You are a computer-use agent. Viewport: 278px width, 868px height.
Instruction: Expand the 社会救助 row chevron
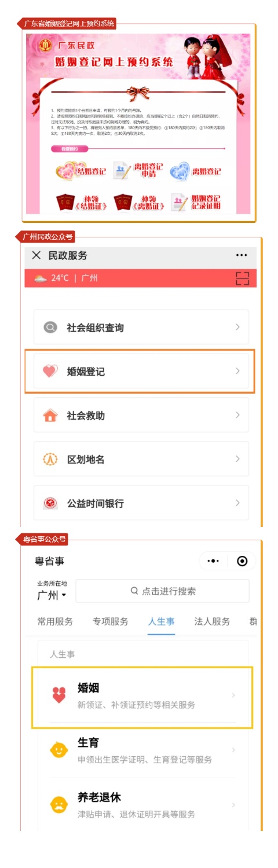[x=237, y=415]
